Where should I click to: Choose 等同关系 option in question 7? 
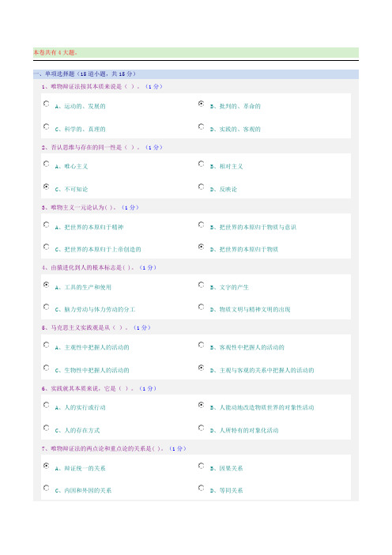pos(202,488)
